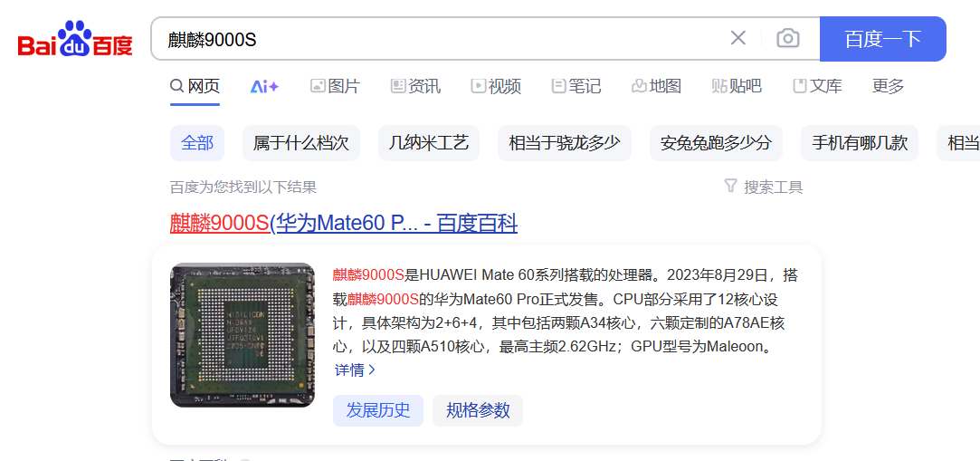Switch to the 图片 tab
The width and height of the screenshot is (980, 461).
pos(335,86)
